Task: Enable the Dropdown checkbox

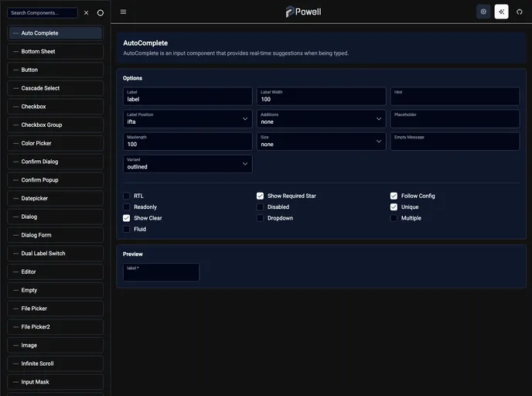Action: [x=261, y=218]
